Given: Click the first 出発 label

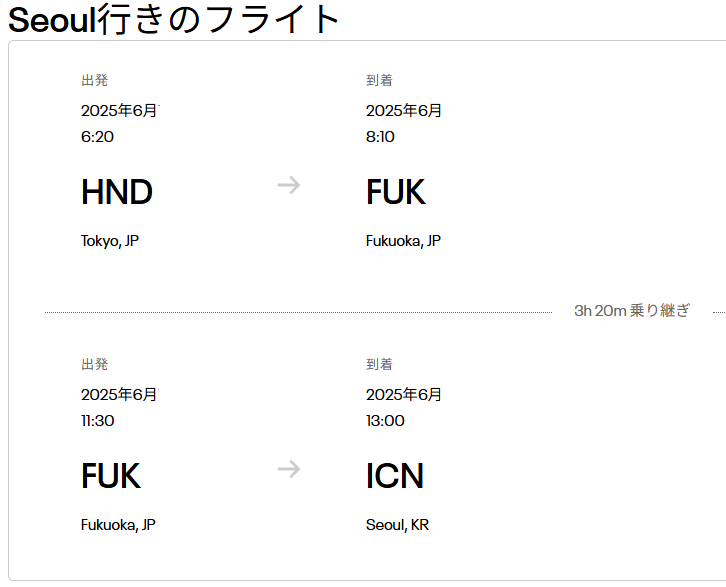Looking at the screenshot, I should click(x=94, y=80).
